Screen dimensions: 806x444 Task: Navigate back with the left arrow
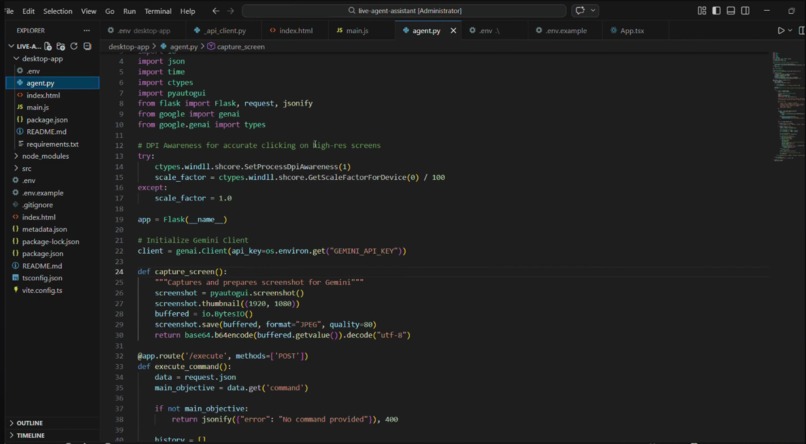point(216,11)
